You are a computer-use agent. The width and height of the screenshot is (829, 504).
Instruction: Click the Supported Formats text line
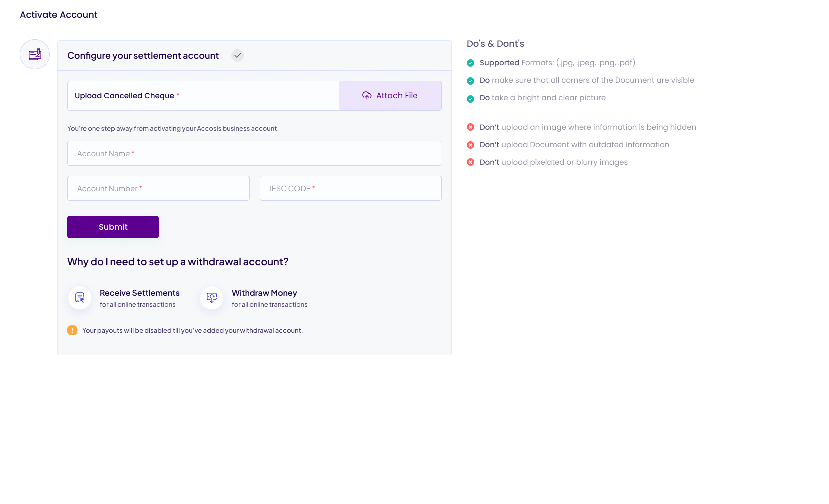point(557,63)
